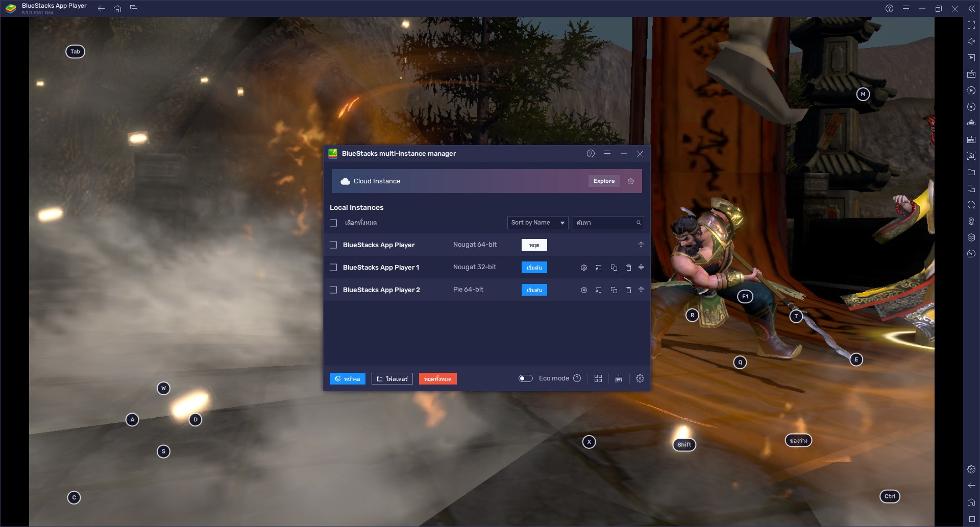This screenshot has height=527, width=980.
Task: Select BlueStacks App Player checkbox
Action: (x=333, y=245)
